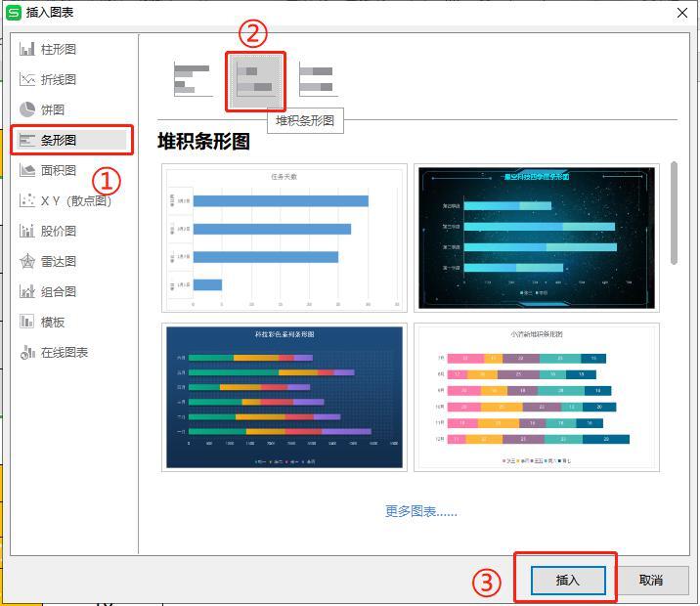The height and width of the screenshot is (606, 700).
Task: Select the 柱形图 column chart icon
Action: coord(27,49)
